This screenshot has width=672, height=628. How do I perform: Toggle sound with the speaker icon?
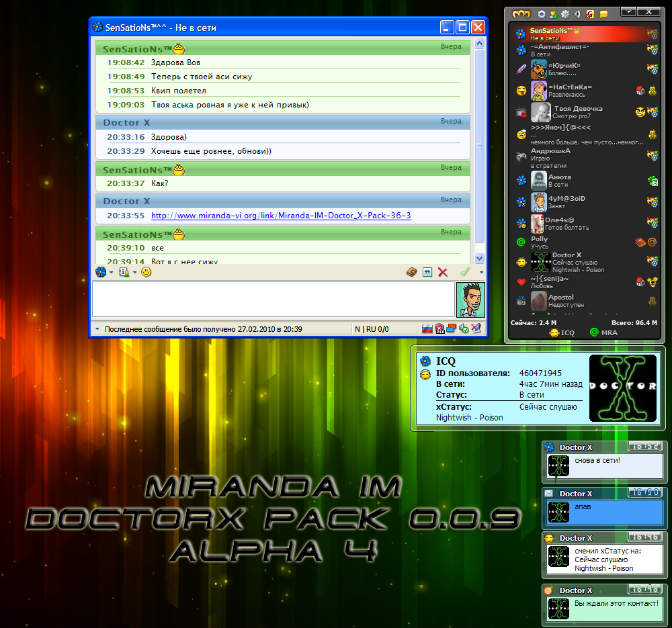(577, 13)
